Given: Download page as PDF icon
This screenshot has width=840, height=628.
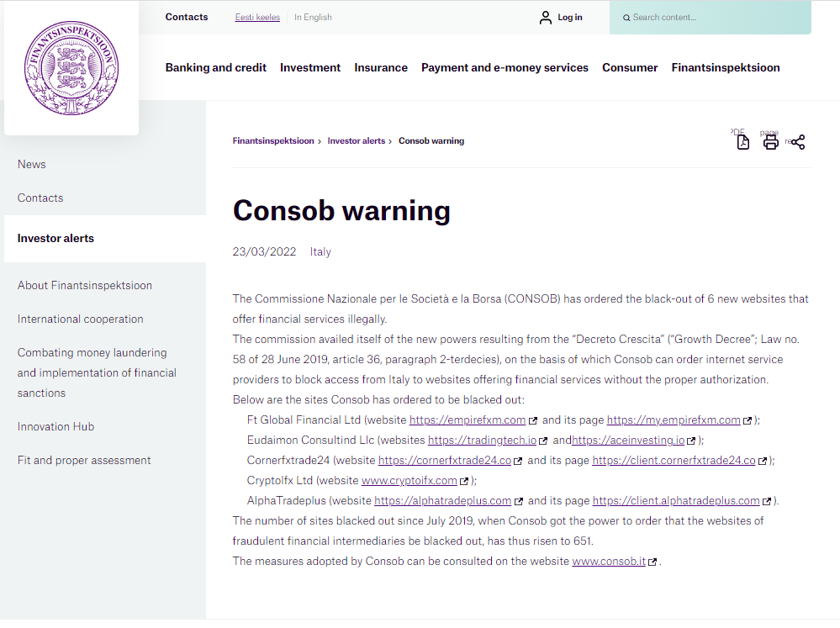Looking at the screenshot, I should pyautogui.click(x=742, y=142).
